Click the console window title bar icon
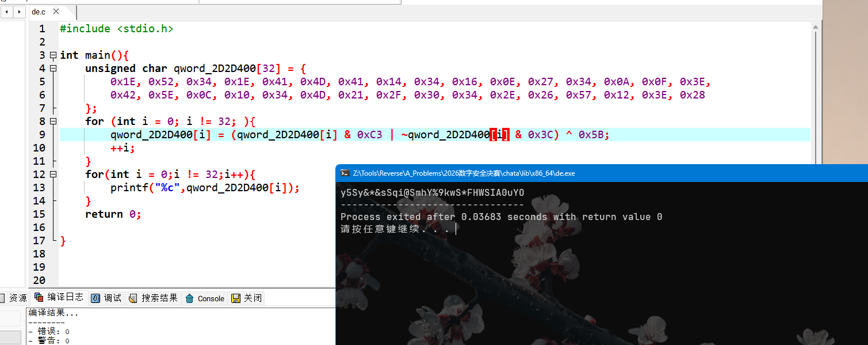The height and width of the screenshot is (345, 868). (344, 173)
